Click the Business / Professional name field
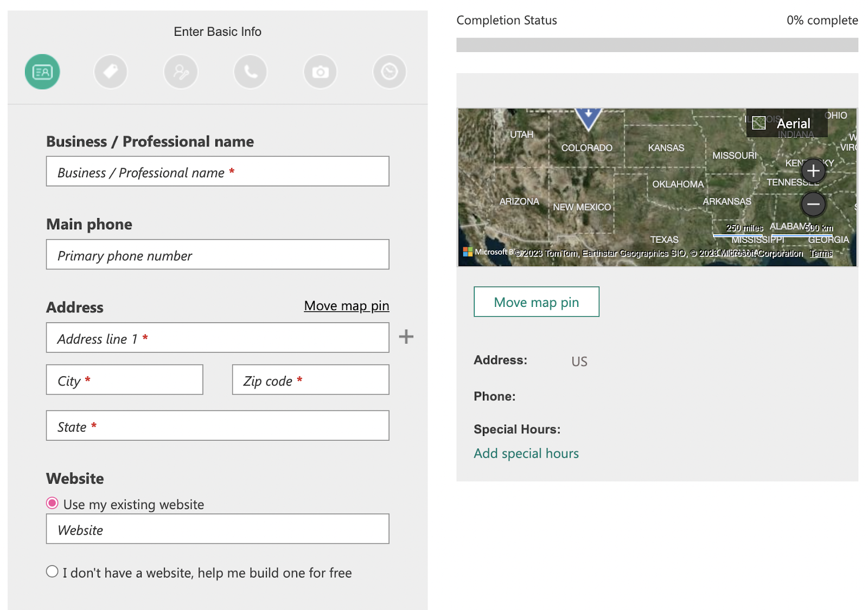Viewport: 868px width, 610px height. click(x=217, y=171)
